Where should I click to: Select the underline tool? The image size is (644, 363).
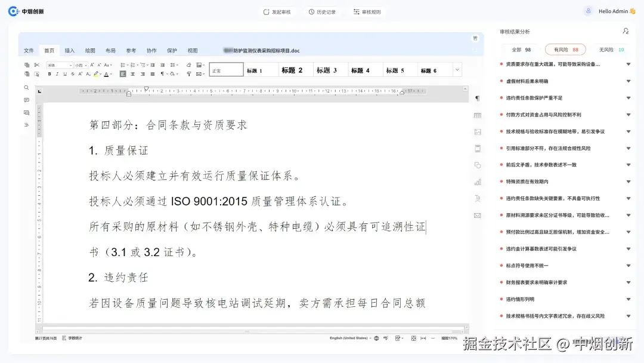(x=65, y=73)
